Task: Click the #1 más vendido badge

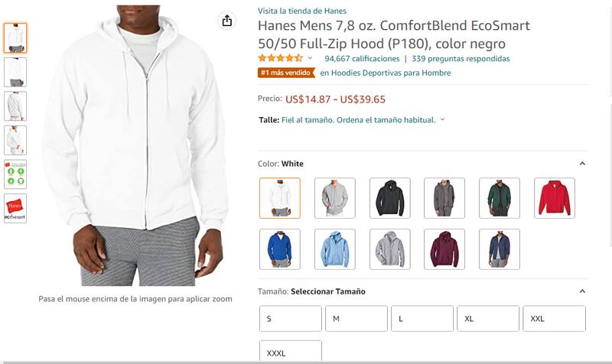Action: tap(286, 73)
